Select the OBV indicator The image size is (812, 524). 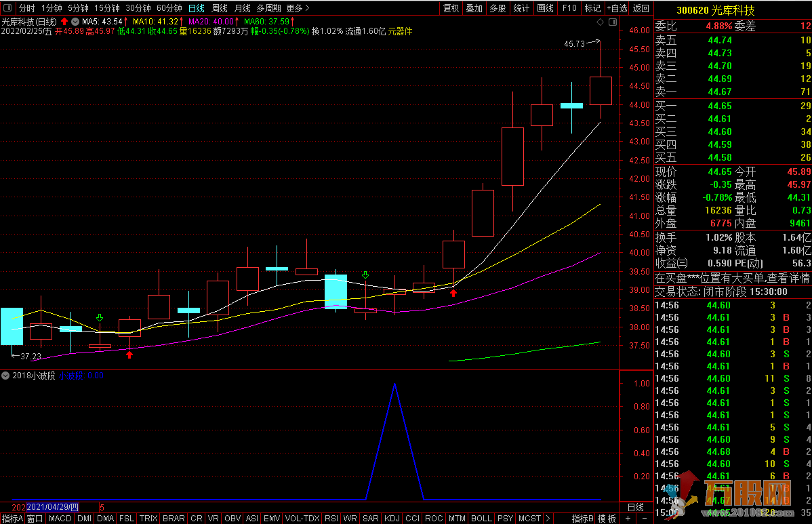pos(232,519)
